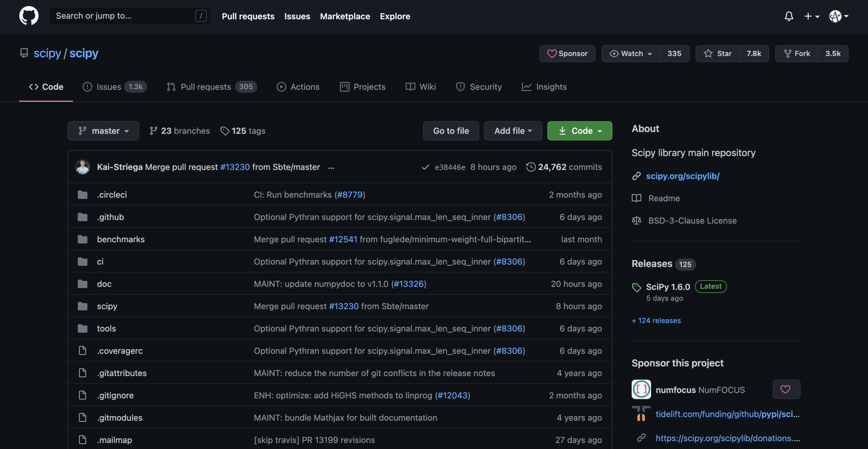Click the tags icon showing 125 tags

pyautogui.click(x=225, y=131)
